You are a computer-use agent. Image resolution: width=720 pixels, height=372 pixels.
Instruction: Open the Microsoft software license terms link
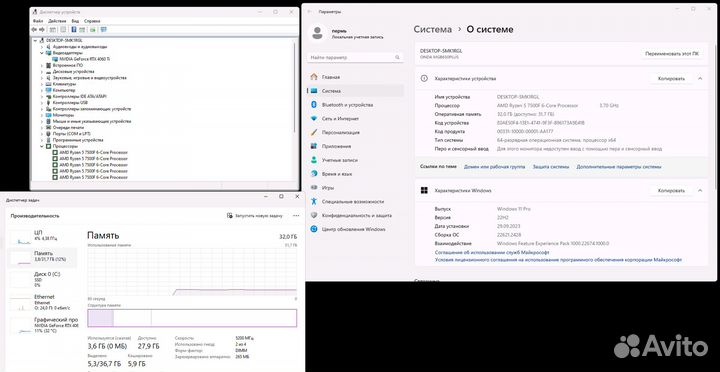pos(558,260)
